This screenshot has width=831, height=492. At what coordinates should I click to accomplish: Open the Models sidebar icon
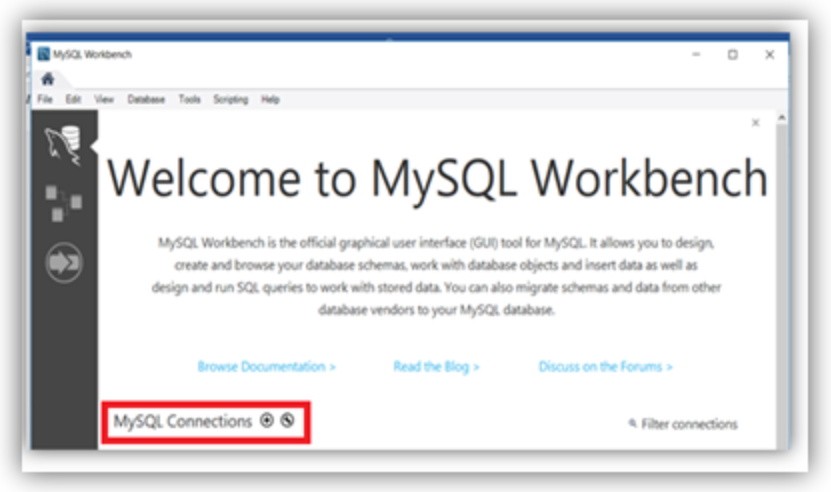point(64,203)
